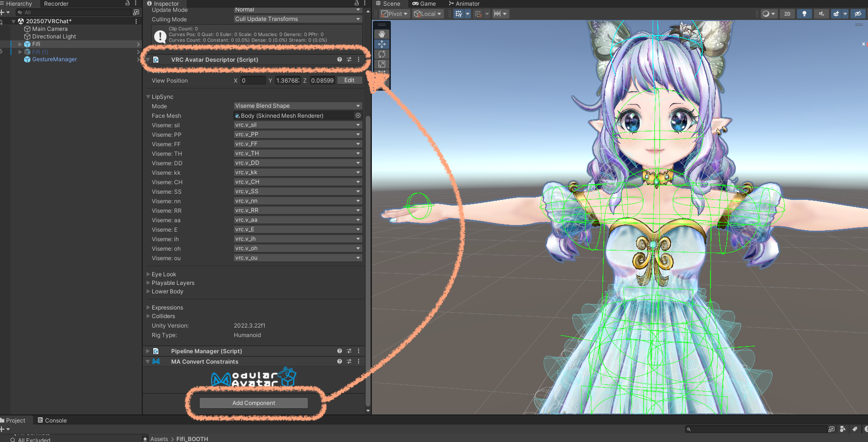The height and width of the screenshot is (442, 868).
Task: Open Viseme: sil blend shape dropdown
Action: point(298,125)
